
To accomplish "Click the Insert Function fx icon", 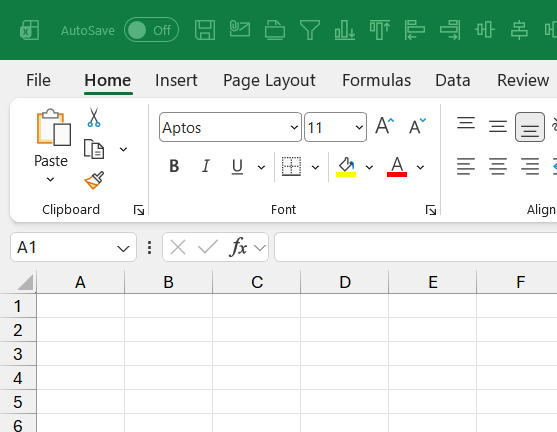I will click(239, 247).
